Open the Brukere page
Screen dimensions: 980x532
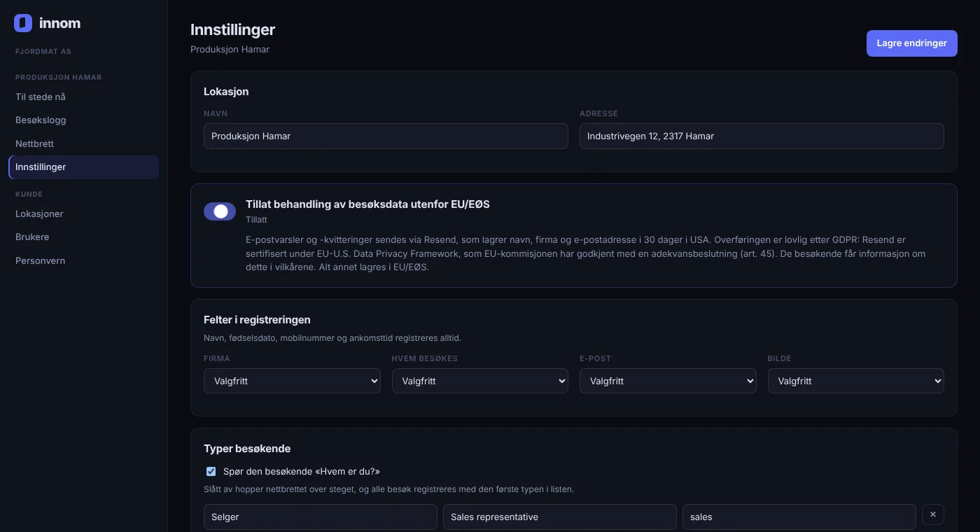point(83,237)
